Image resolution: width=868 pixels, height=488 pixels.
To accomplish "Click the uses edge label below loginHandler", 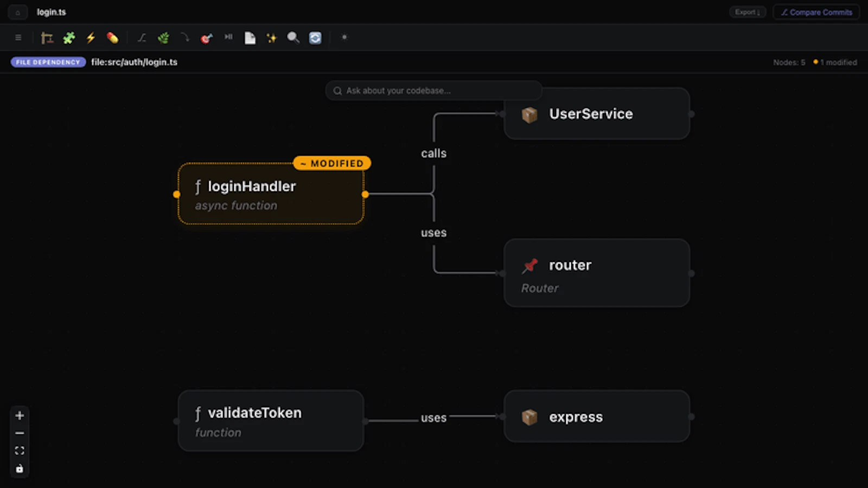I will pyautogui.click(x=434, y=233).
